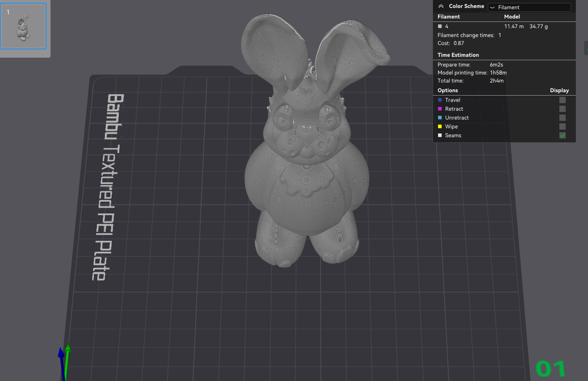This screenshot has width=588, height=381.
Task: Click the magenta Retract color swatch
Action: pyautogui.click(x=440, y=109)
